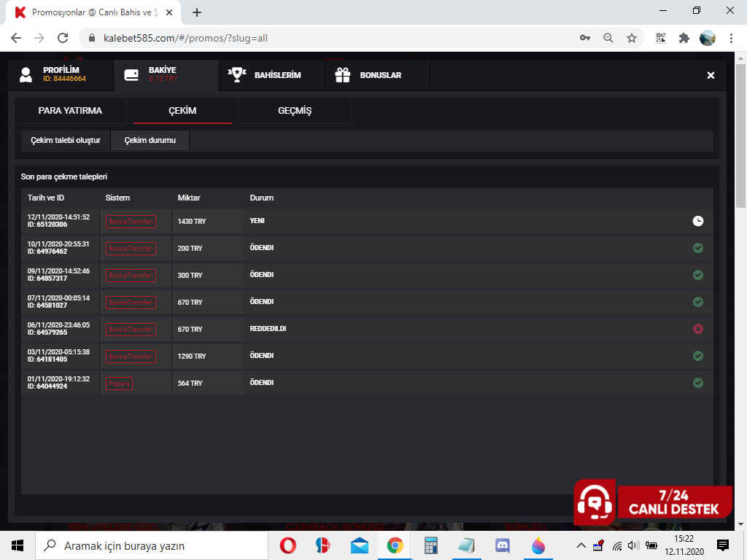Click the wallet card icon in Bakiye
Viewport: 747px width, 560px height.
click(131, 75)
